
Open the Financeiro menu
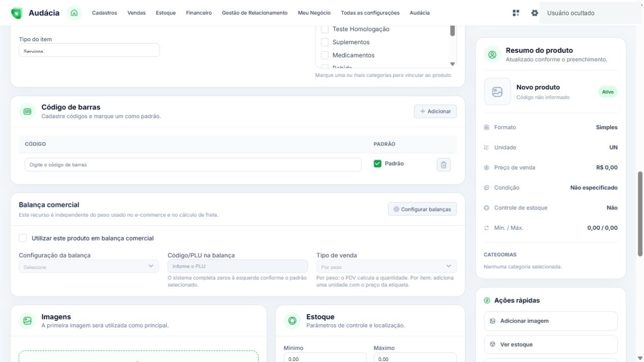(199, 13)
